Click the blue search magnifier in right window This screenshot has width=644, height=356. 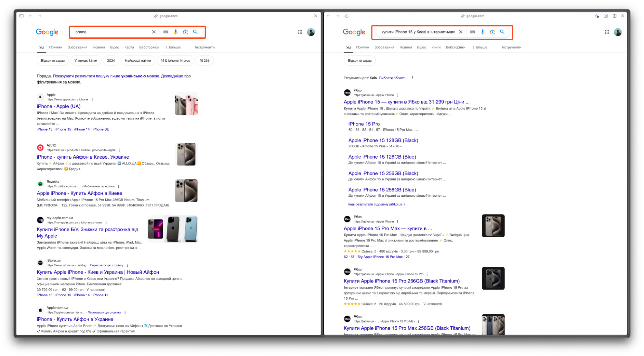[502, 32]
